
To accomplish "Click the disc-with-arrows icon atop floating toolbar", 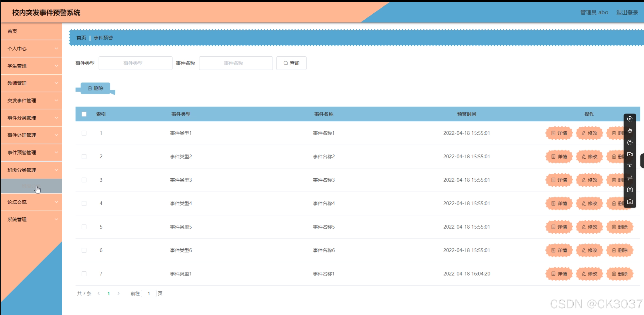I will [x=630, y=119].
